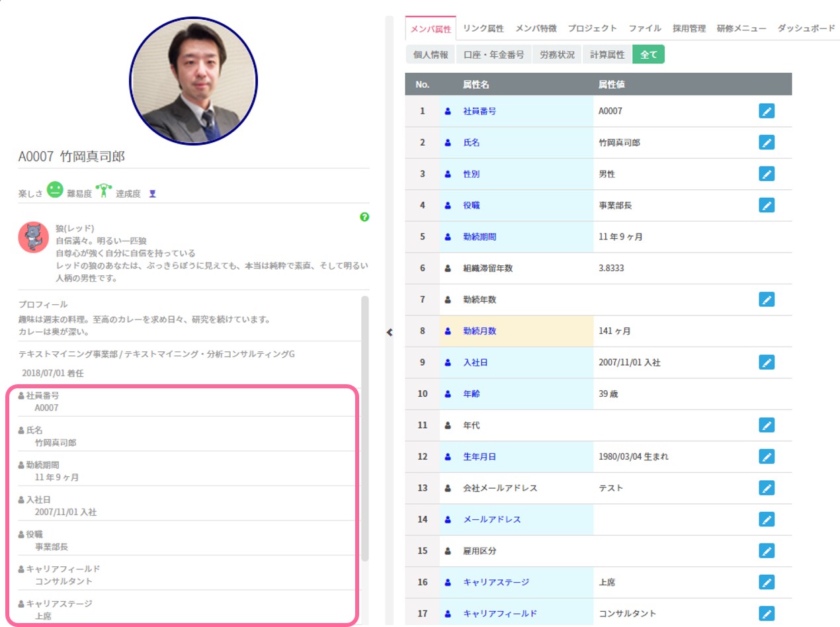Open the プロジェクト tab
The height and width of the screenshot is (627, 840).
coord(592,28)
